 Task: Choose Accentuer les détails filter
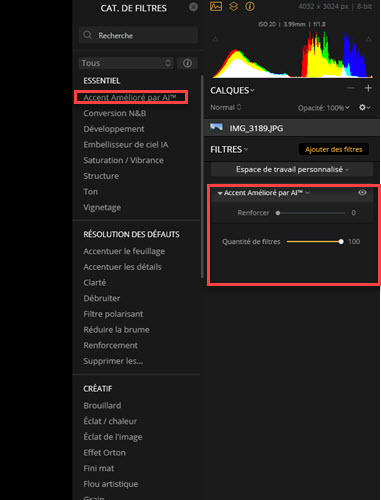[122, 267]
